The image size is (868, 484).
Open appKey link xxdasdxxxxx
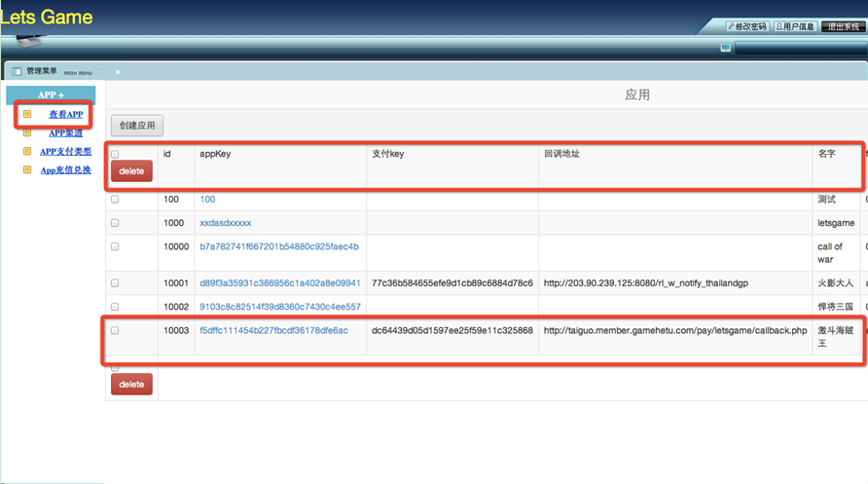coord(225,223)
